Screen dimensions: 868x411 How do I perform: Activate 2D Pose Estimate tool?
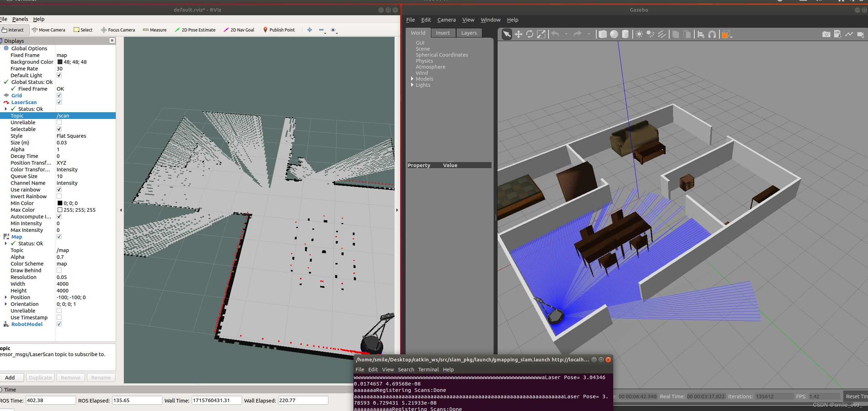(x=195, y=30)
